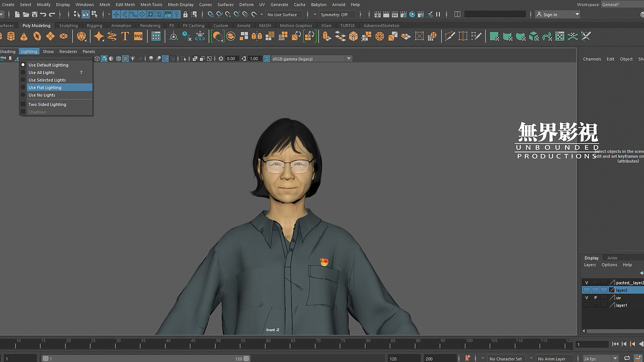644x362 pixels.
Task: Open the Mesh Tools menu
Action: coord(151,5)
